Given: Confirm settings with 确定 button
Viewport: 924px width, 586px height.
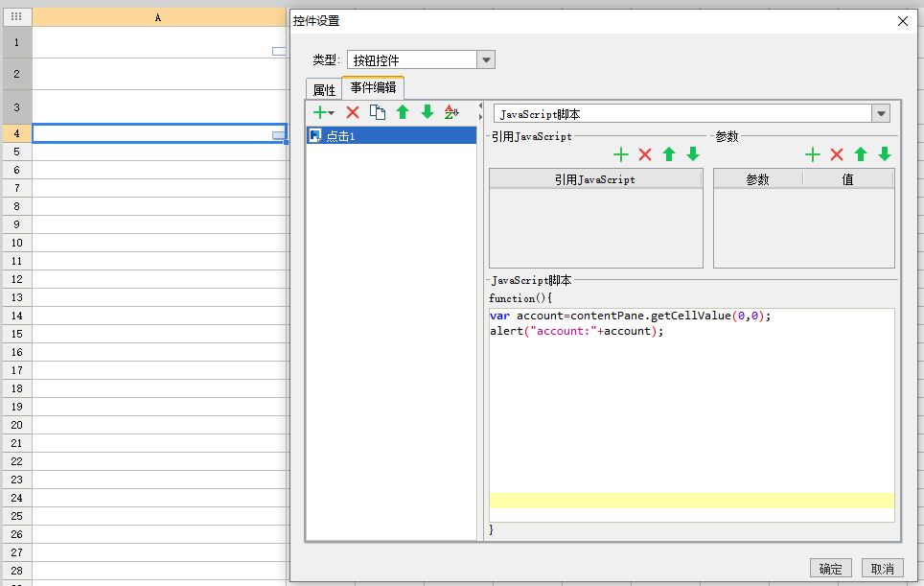Looking at the screenshot, I should tap(830, 569).
